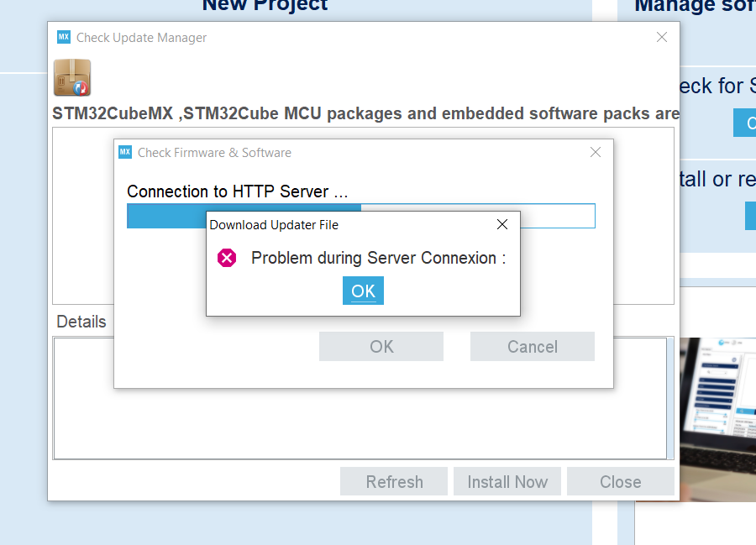This screenshot has height=545, width=756.
Task: Click the blue button under Check for updates
Action: (x=745, y=123)
